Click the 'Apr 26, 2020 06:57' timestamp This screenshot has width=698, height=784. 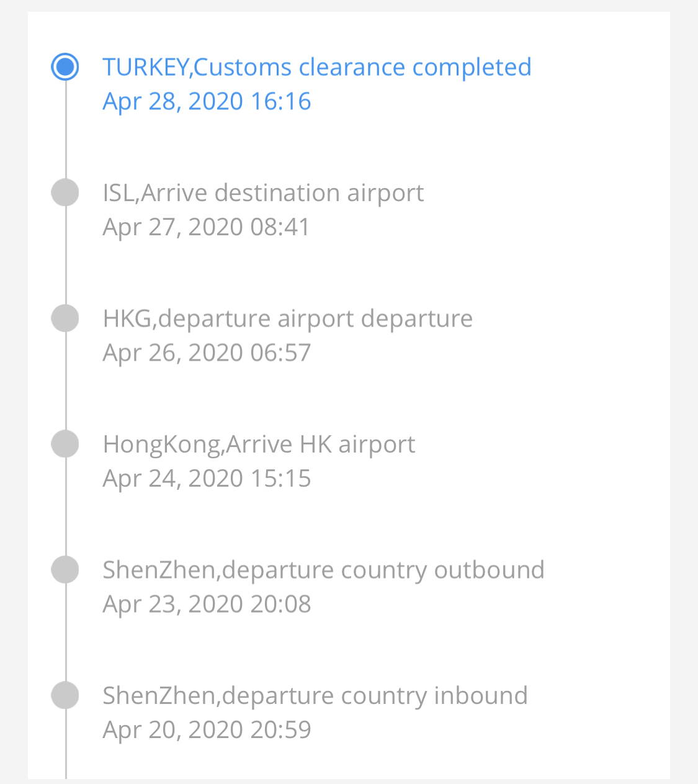(x=207, y=353)
